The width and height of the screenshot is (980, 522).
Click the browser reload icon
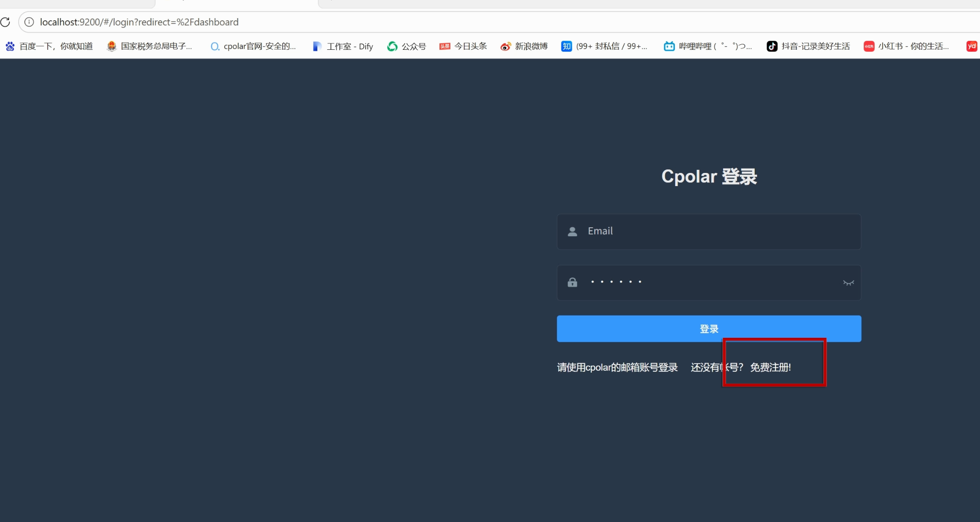coord(5,22)
